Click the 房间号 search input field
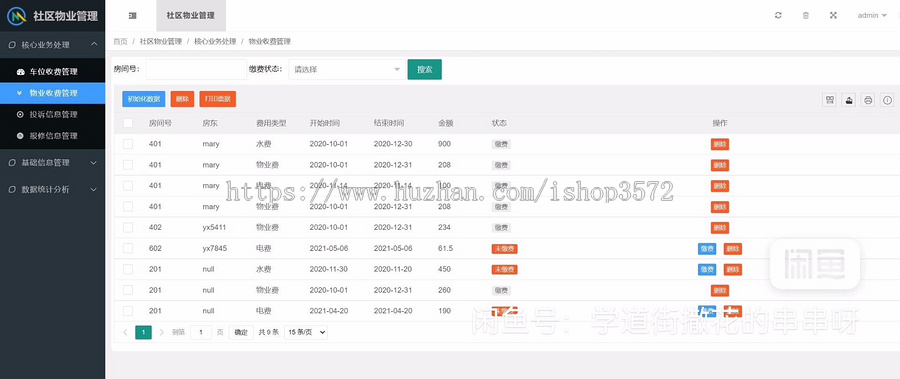 pyautogui.click(x=196, y=69)
